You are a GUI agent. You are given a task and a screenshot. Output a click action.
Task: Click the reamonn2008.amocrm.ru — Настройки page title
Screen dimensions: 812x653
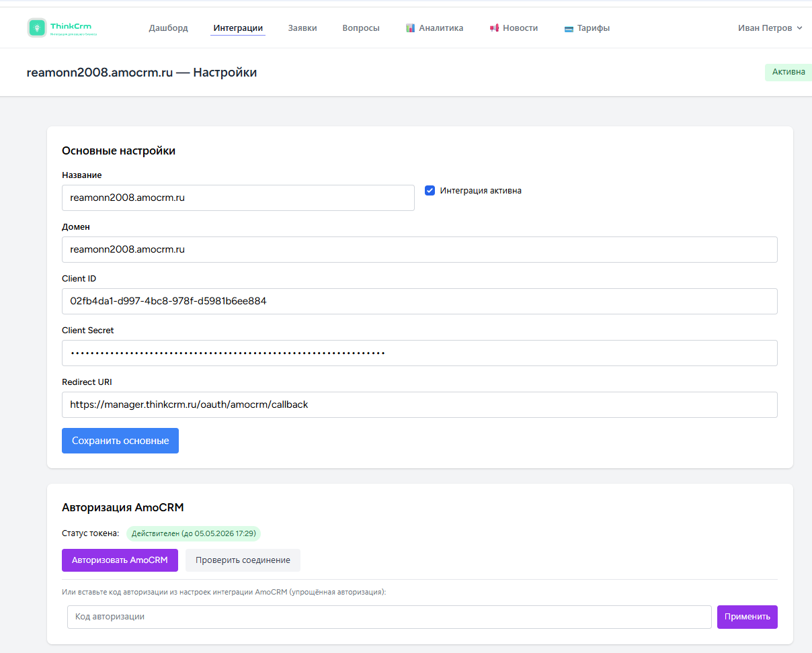[142, 73]
